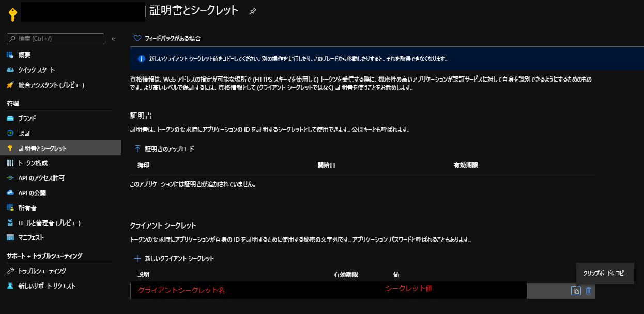This screenshot has height=314, width=644.
Task: Open クイック スタート in the sidebar
Action: 36,70
